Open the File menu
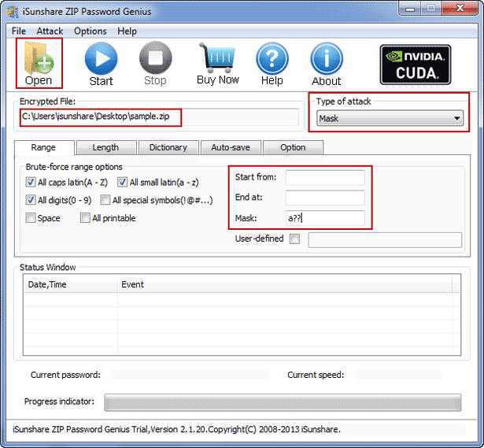Image resolution: width=484 pixels, height=448 pixels. 19,31
